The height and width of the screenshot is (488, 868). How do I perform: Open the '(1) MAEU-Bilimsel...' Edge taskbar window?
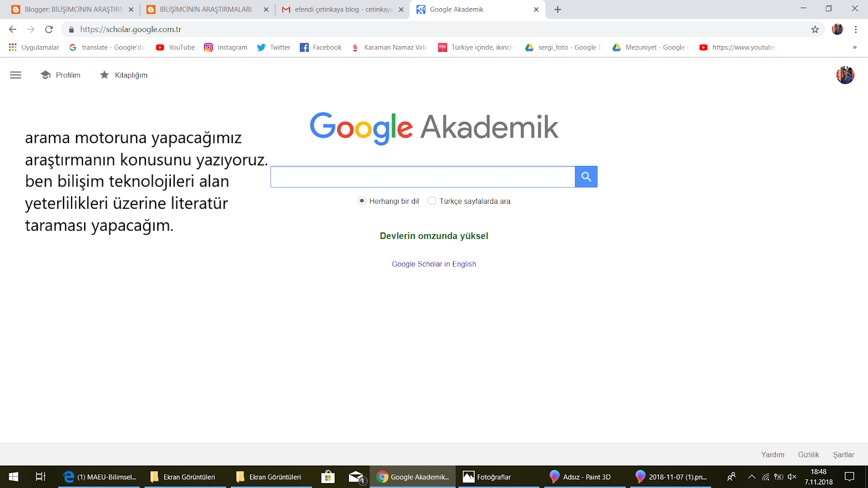click(x=99, y=477)
